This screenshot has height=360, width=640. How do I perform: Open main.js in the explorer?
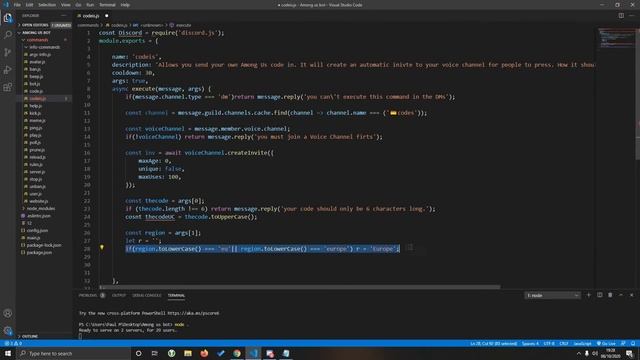pos(33,238)
